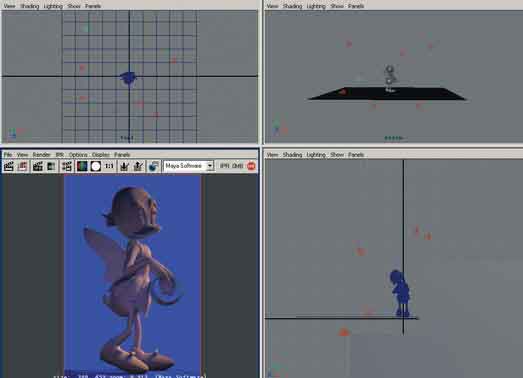Open Show menu in top-left grid panel
Screen dimensions: 523x378
pos(74,6)
